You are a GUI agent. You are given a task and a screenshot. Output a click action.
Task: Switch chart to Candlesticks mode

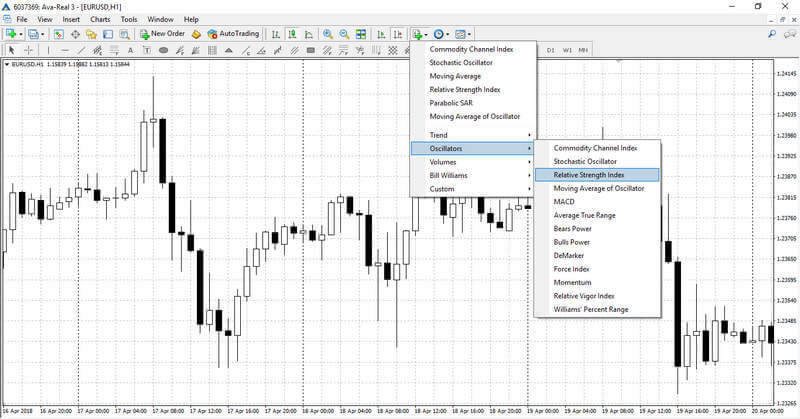tap(292, 34)
